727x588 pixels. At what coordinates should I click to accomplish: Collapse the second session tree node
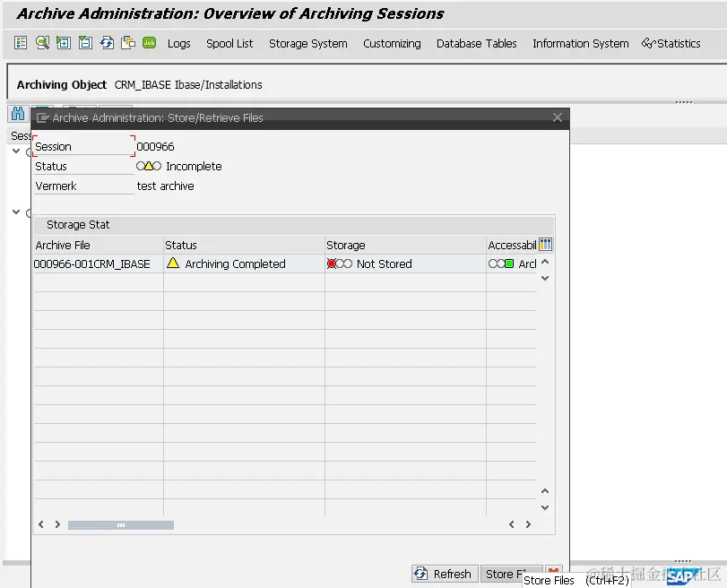coord(16,212)
